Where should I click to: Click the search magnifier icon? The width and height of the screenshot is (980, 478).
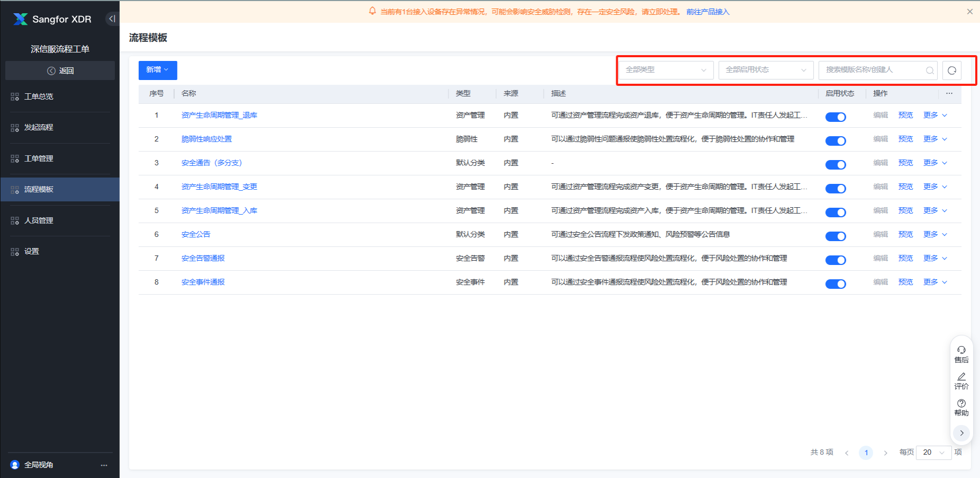(x=929, y=70)
